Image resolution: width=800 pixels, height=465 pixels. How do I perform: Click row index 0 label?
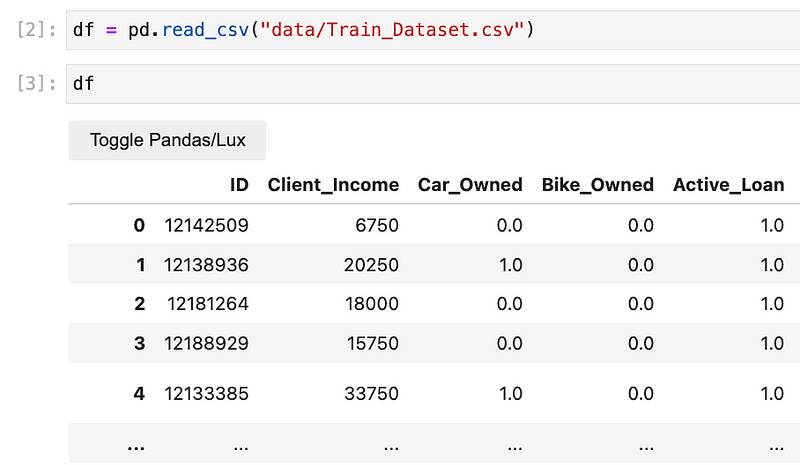pyautogui.click(x=139, y=225)
